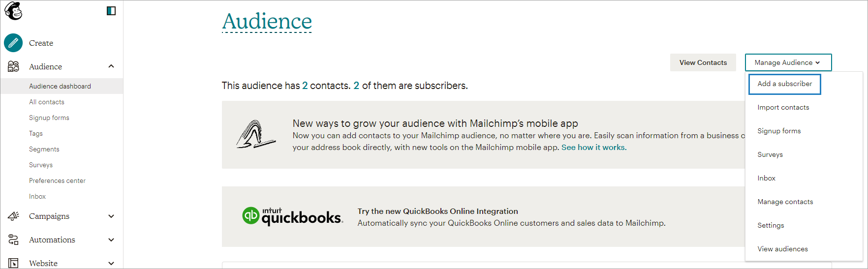Image resolution: width=868 pixels, height=269 pixels.
Task: Choose Import contacts from the menu
Action: coord(783,107)
